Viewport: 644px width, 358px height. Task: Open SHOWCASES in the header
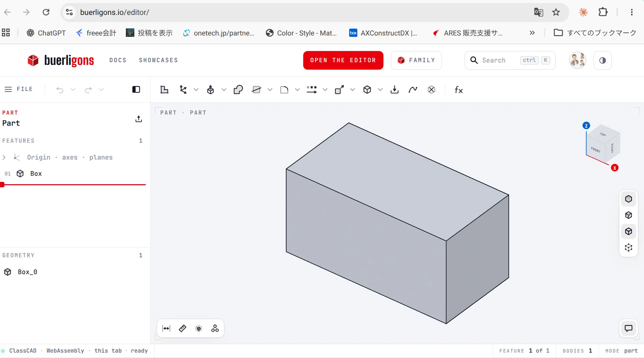pyautogui.click(x=158, y=60)
